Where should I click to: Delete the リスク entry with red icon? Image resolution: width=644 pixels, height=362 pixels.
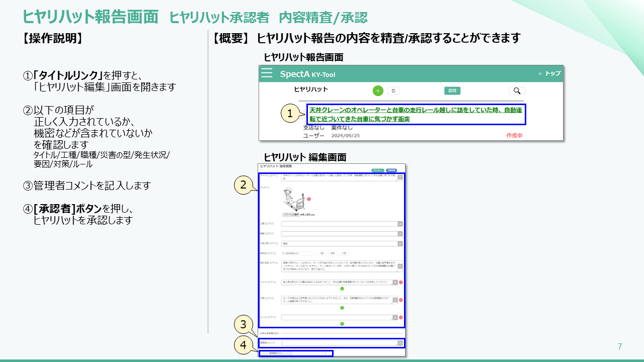click(401, 282)
